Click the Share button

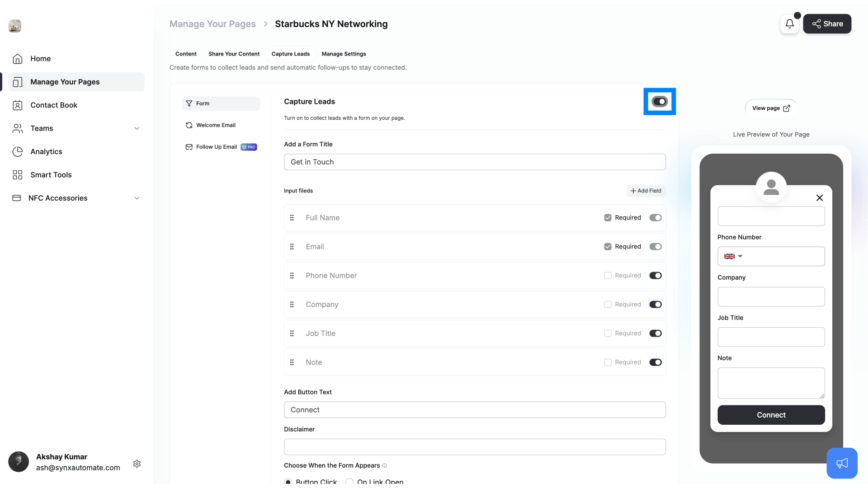click(x=827, y=24)
